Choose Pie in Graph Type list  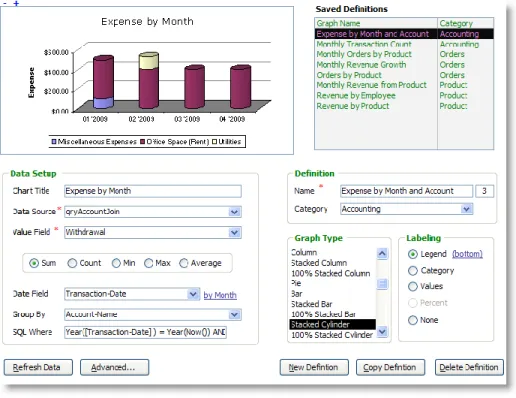(296, 283)
